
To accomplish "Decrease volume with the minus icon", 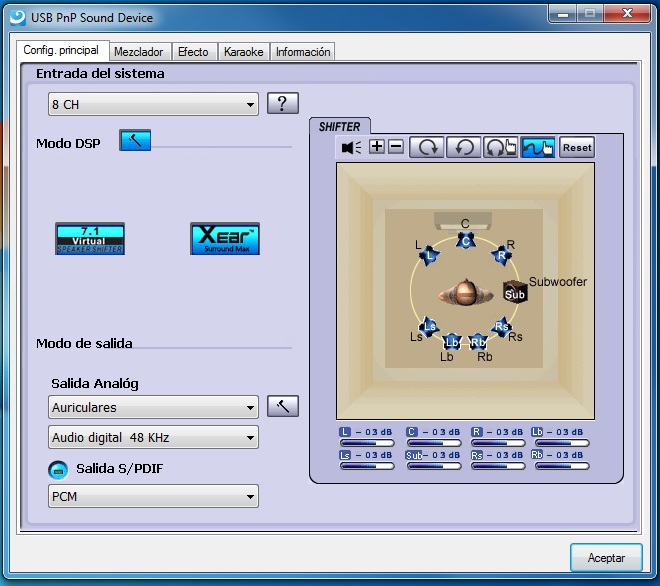I will tap(396, 146).
